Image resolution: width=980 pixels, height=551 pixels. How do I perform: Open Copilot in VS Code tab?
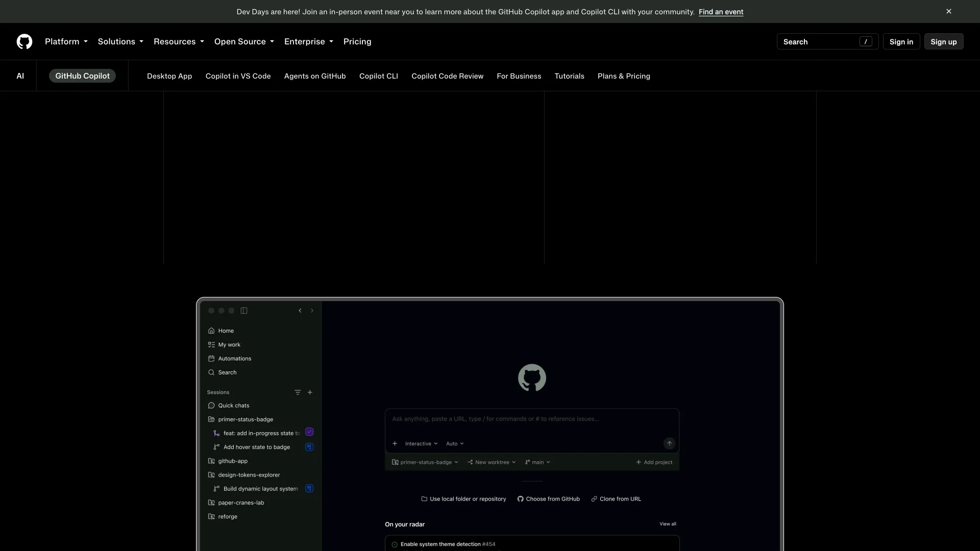tap(238, 76)
